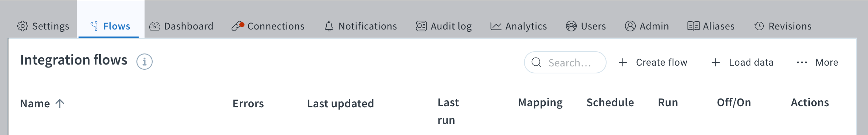This screenshot has height=135, width=868.
Task: Open the Integration flows info icon
Action: 145,62
